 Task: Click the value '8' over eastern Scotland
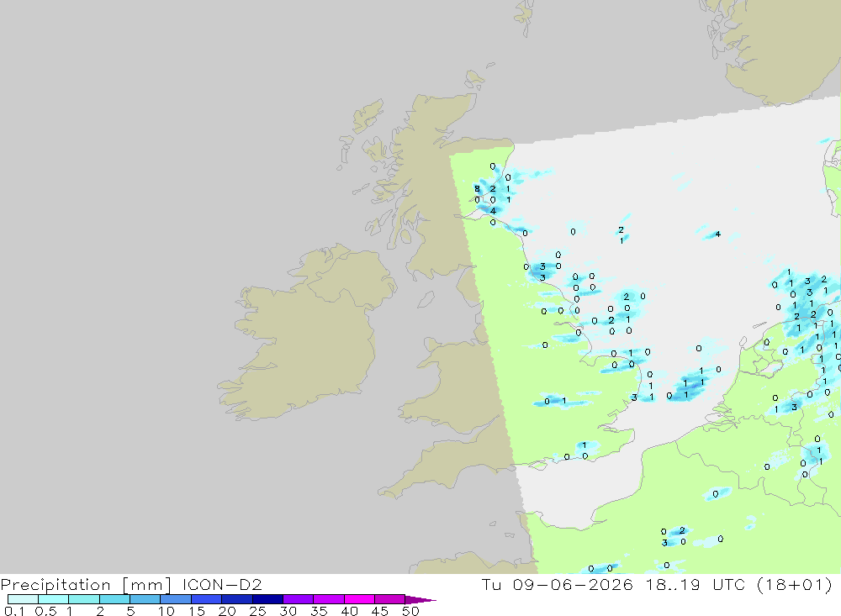(x=477, y=189)
